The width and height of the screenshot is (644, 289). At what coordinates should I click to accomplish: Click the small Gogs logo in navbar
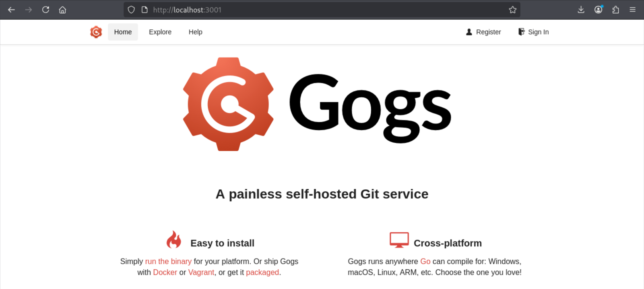96,32
